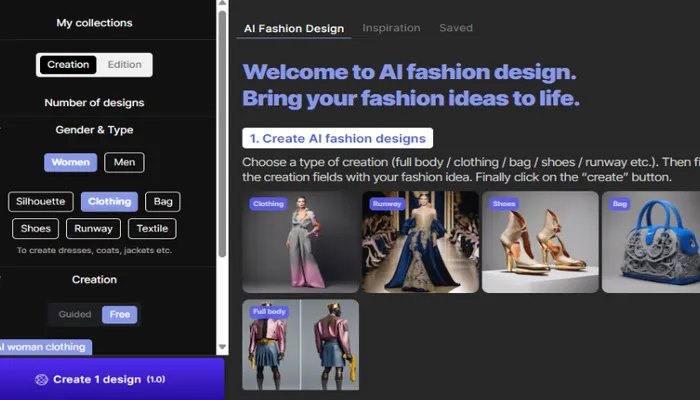This screenshot has height=400, width=700.
Task: Select Men gender option
Action: [124, 162]
